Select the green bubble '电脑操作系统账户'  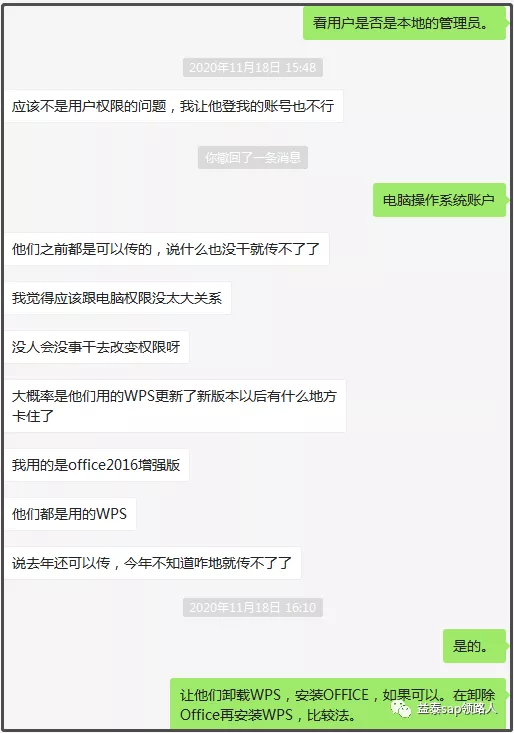click(x=439, y=200)
